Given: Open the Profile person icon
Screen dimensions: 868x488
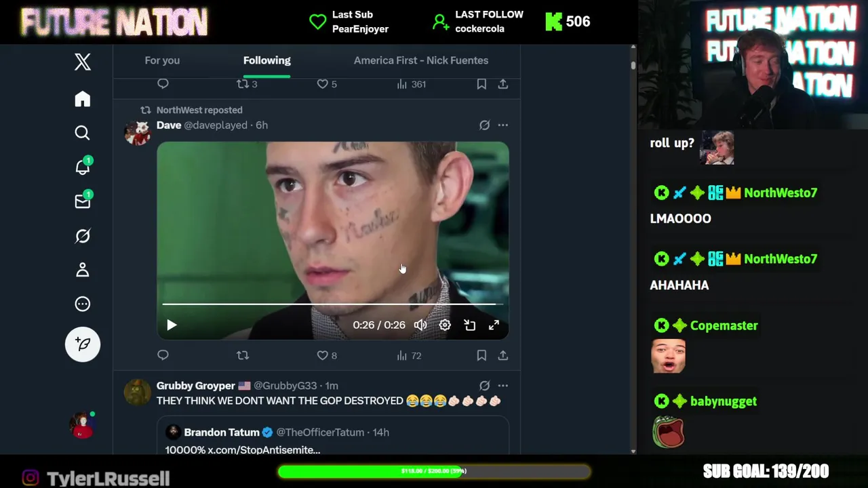Looking at the screenshot, I should pyautogui.click(x=83, y=270).
